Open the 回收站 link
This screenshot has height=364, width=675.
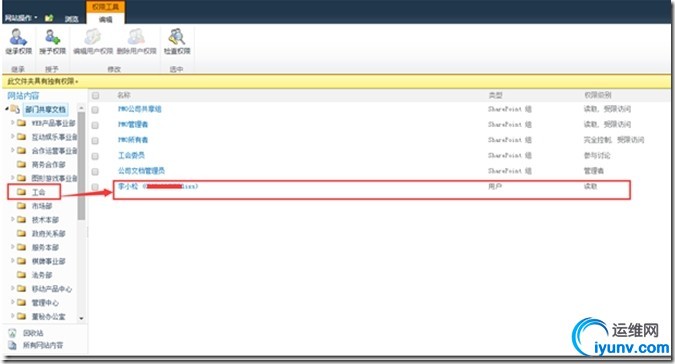click(33, 333)
